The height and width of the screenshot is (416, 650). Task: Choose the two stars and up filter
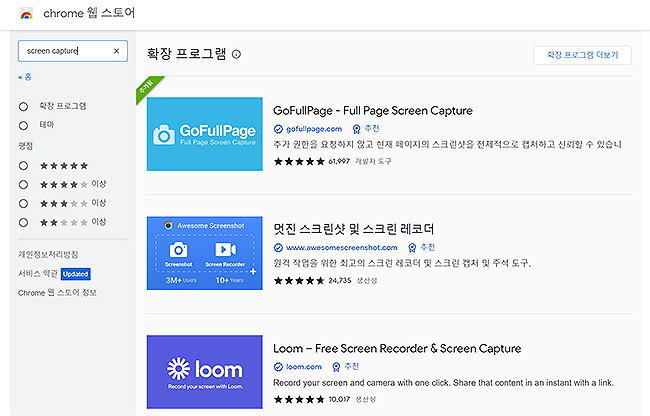pyautogui.click(x=23, y=223)
